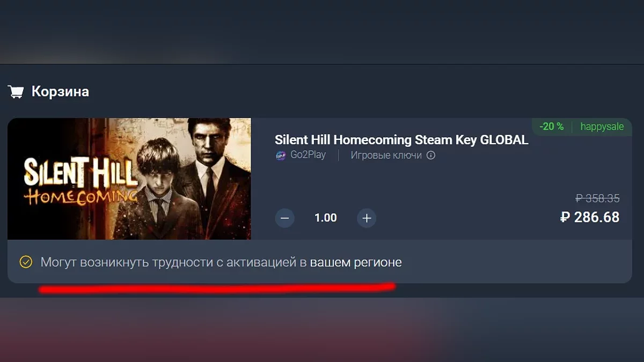The image size is (644, 362).
Task: Select the Игровые ключи category label
Action: [x=386, y=156]
